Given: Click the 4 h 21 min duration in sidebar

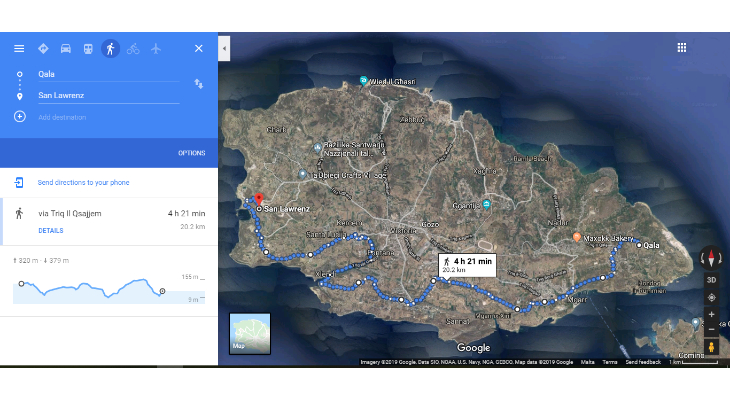Looking at the screenshot, I should tap(186, 213).
